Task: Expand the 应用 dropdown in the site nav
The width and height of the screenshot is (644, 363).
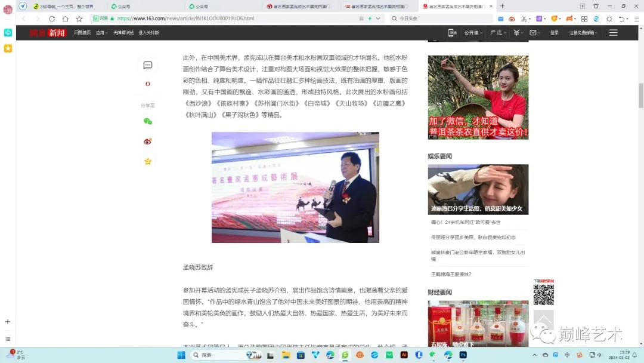Action: click(100, 33)
